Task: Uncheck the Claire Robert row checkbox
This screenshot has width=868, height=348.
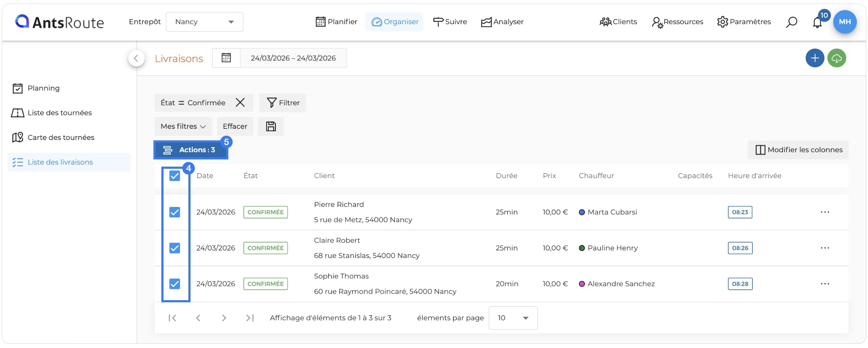Action: [x=175, y=248]
